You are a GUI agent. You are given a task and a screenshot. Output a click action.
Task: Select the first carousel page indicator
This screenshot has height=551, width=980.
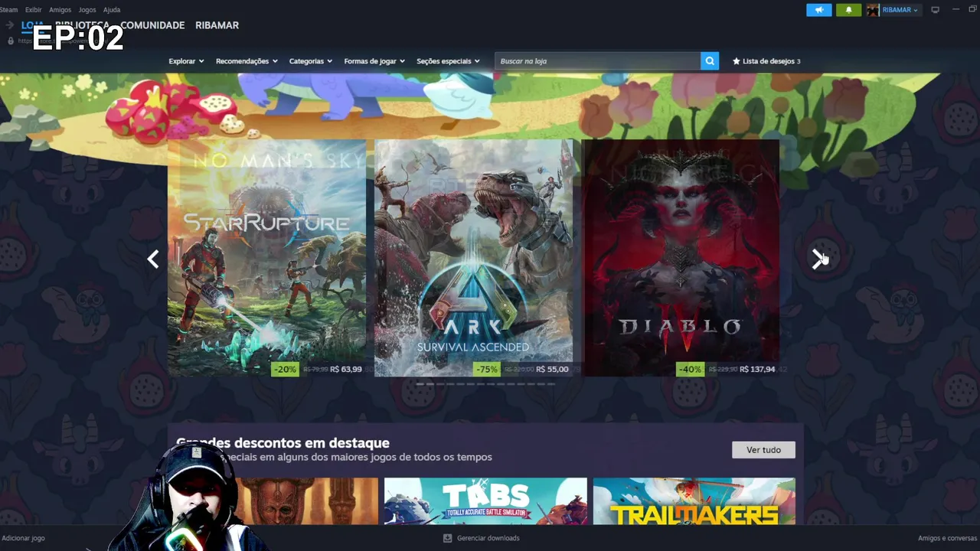pos(420,384)
